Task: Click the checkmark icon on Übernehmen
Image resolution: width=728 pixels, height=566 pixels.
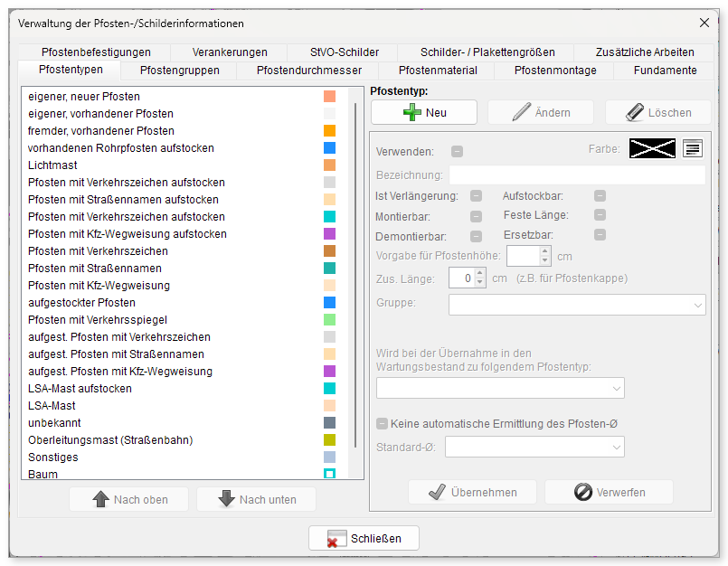Action: pos(438,492)
